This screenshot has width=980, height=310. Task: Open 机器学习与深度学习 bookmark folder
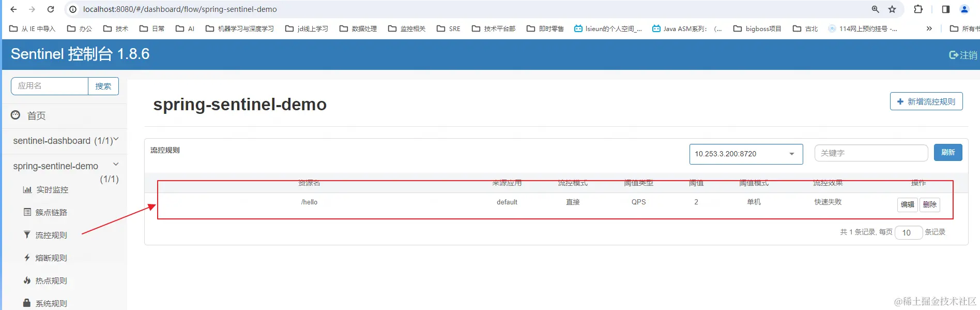point(240,28)
